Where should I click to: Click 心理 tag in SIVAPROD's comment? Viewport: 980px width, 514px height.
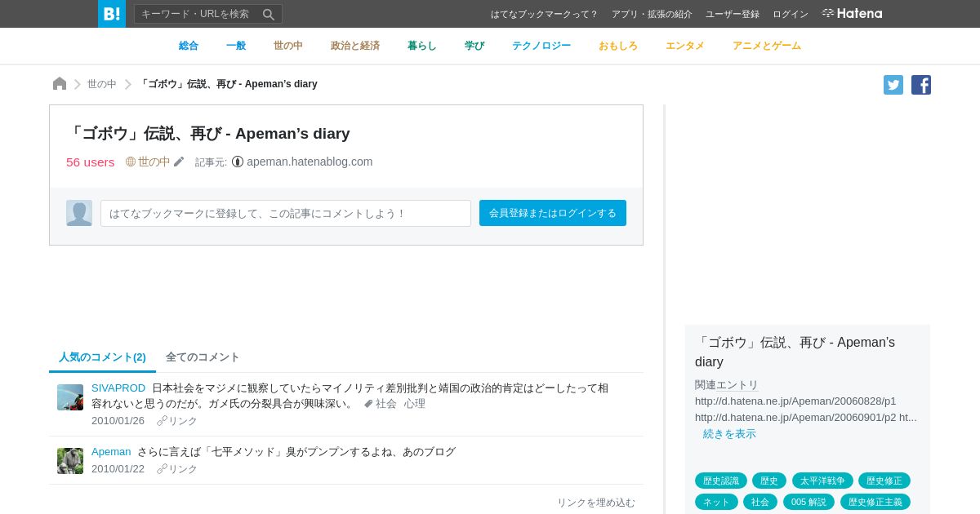click(x=415, y=404)
